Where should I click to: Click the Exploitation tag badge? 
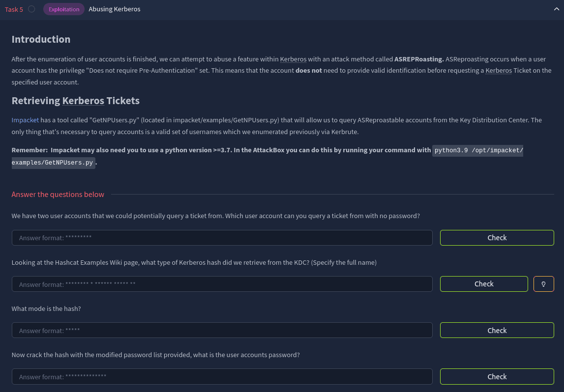(x=64, y=9)
